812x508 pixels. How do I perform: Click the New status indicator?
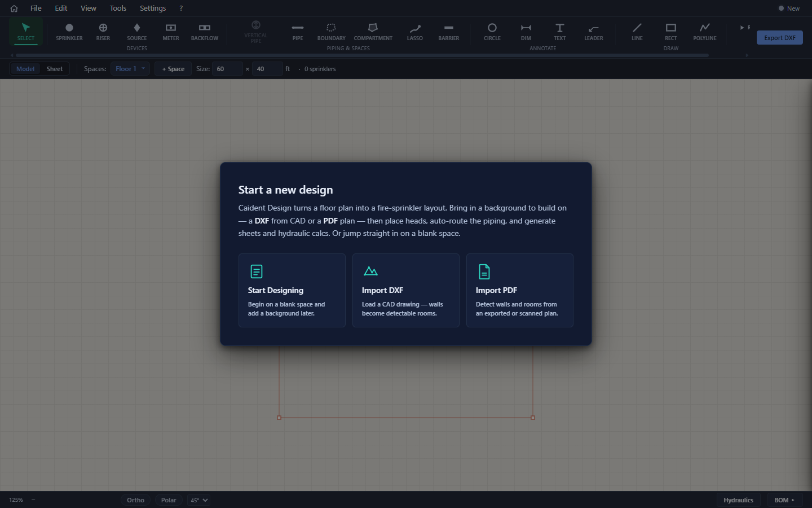pos(789,8)
